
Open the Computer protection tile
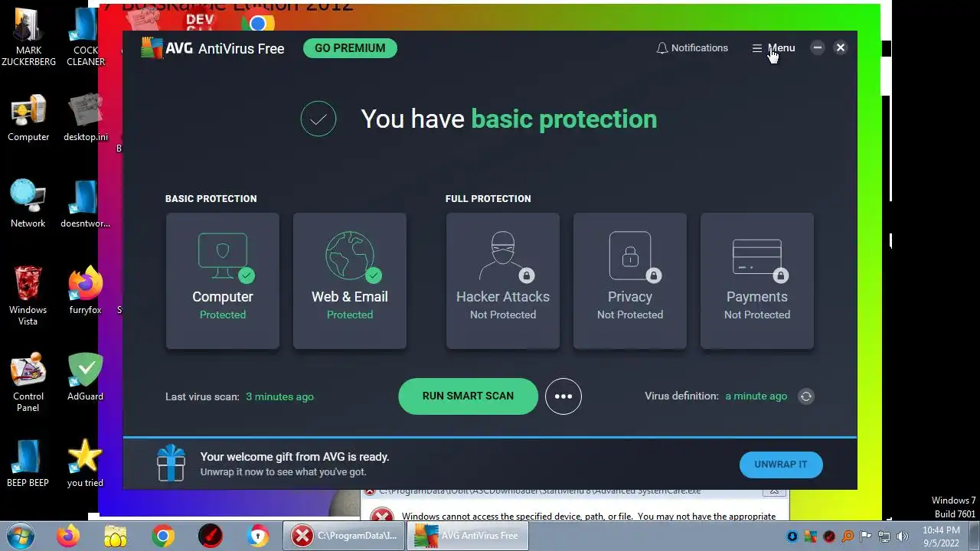[223, 281]
